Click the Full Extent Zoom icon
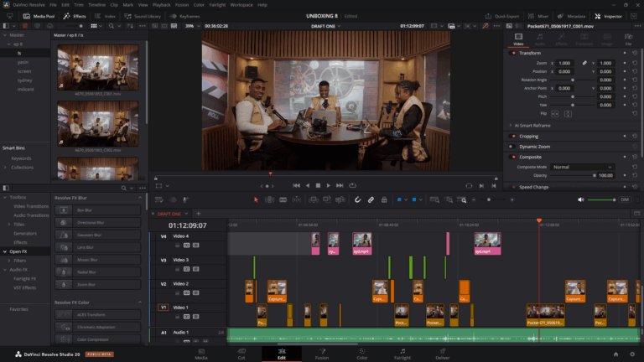644x362 pixels. pos(434,200)
